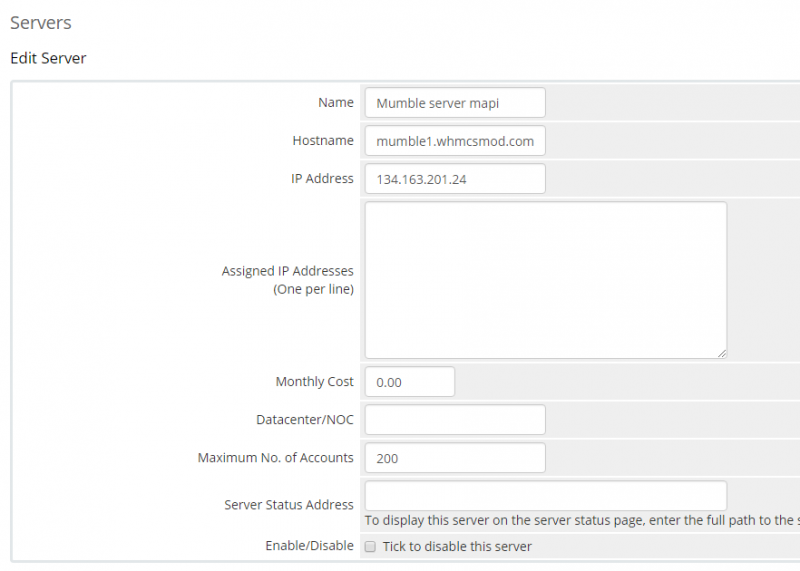This screenshot has height=571, width=800.
Task: Select the IP Address input field
Action: (x=455, y=179)
